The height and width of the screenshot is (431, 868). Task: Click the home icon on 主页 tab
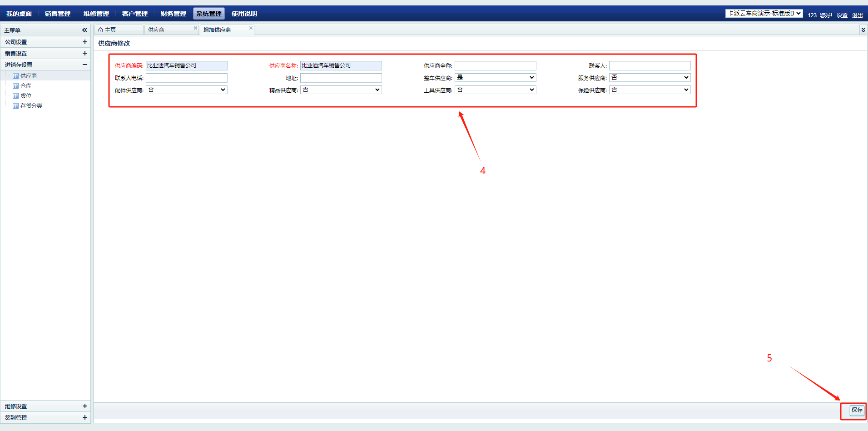100,30
